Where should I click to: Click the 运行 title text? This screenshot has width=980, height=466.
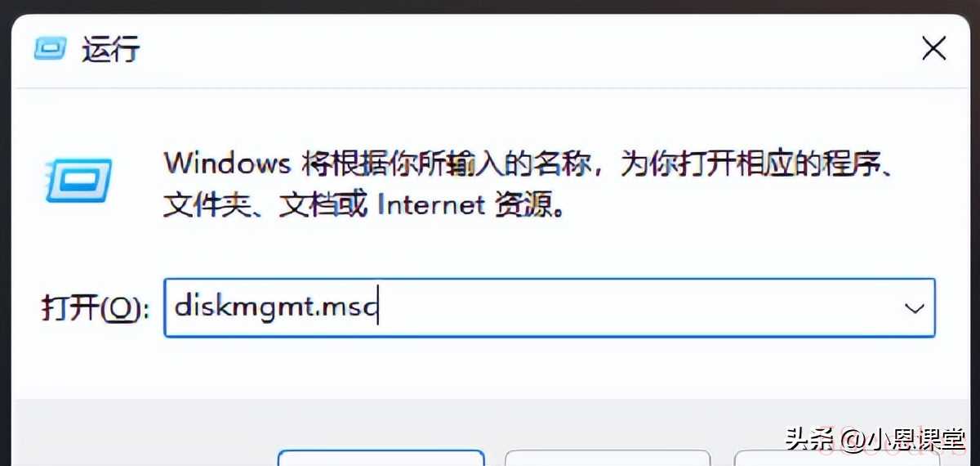pos(111,49)
